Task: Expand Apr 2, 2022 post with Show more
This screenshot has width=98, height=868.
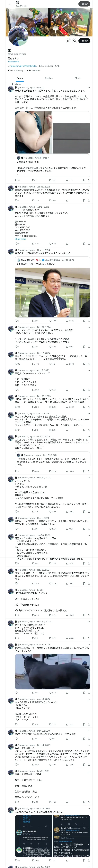Action: tap(20, 239)
